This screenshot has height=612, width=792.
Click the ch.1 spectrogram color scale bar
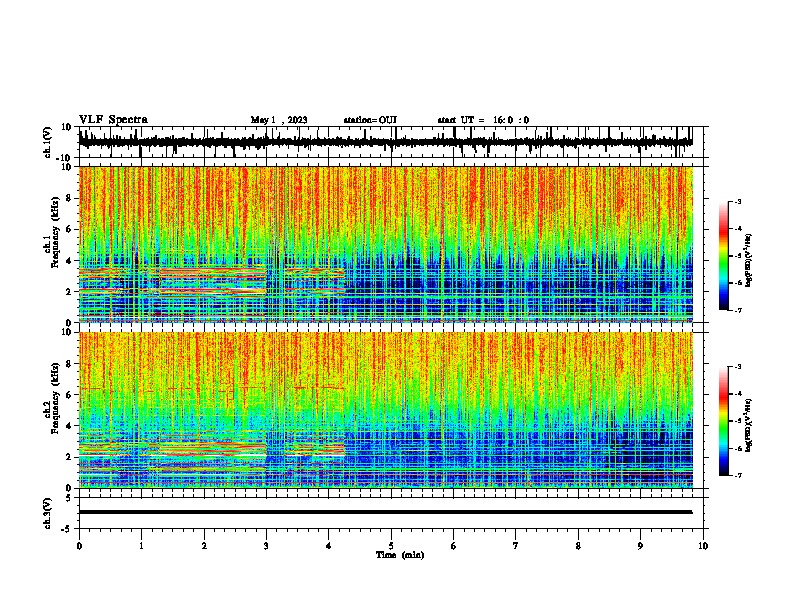click(x=724, y=256)
